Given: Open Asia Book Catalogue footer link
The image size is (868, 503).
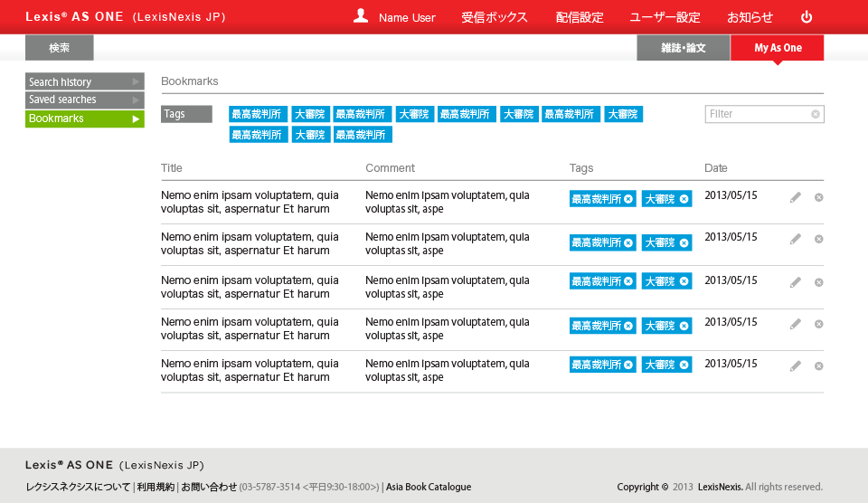Looking at the screenshot, I should tap(429, 487).
